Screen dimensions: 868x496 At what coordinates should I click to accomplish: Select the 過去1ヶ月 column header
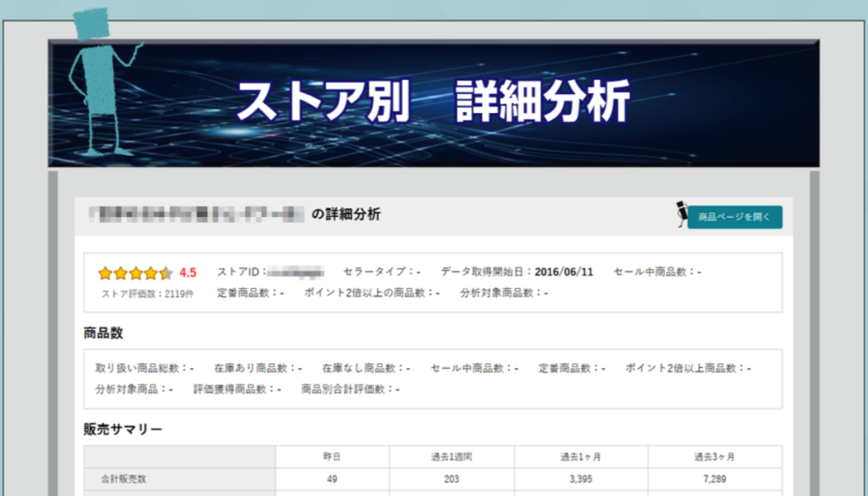[580, 457]
